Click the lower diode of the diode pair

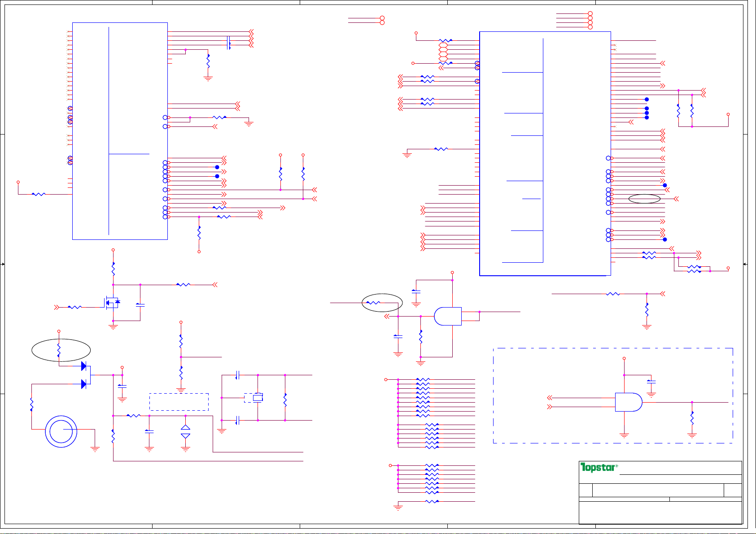point(84,384)
